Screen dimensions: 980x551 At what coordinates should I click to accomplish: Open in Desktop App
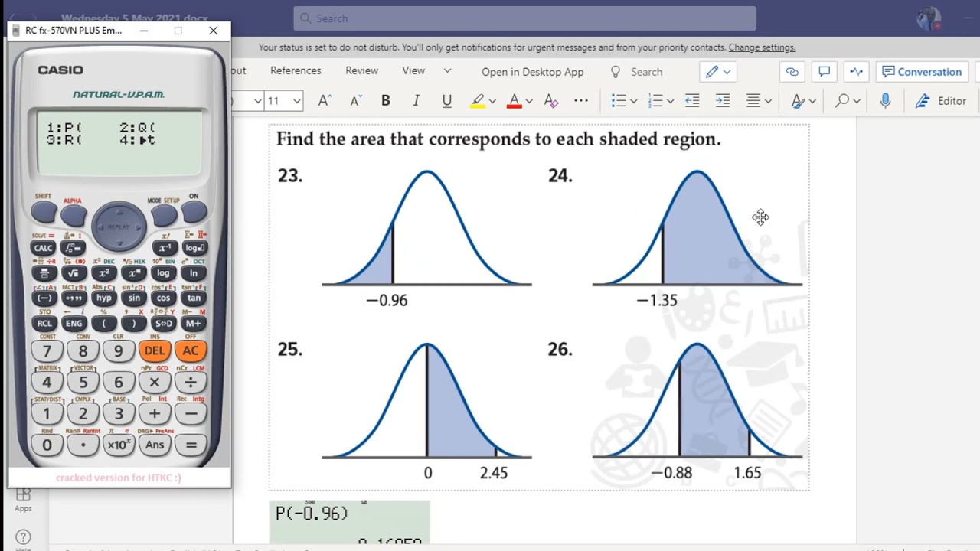tap(533, 72)
